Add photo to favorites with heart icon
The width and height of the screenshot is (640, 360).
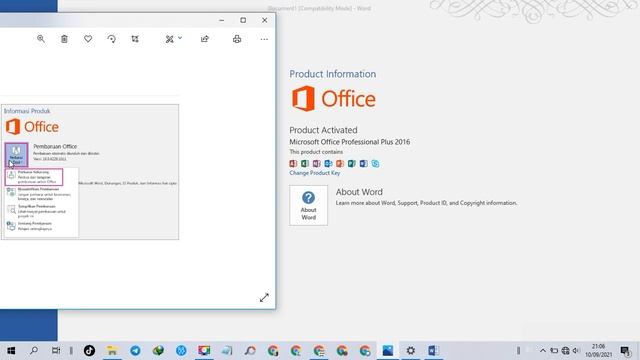[x=88, y=39]
